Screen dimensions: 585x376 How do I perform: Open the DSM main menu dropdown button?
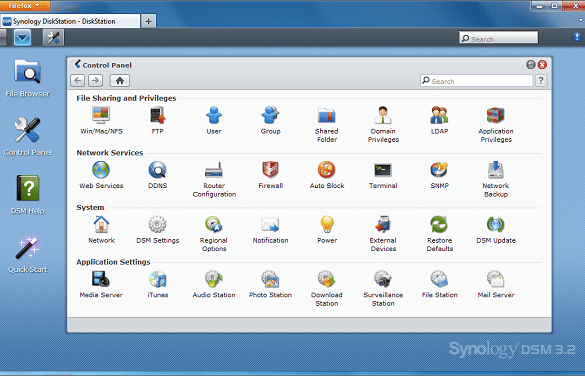[22, 38]
